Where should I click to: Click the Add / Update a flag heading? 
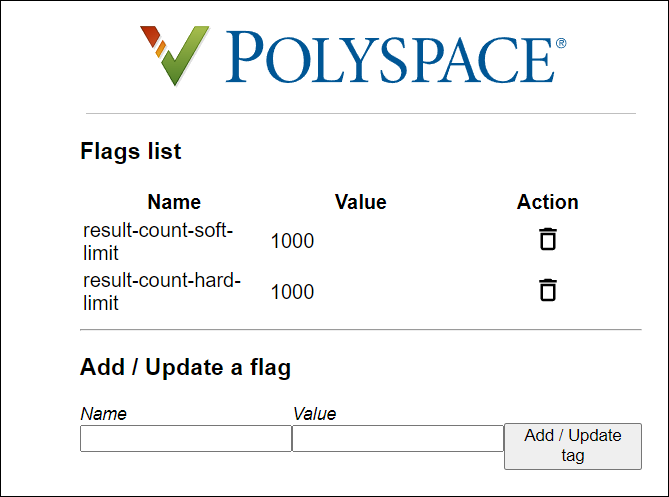[x=185, y=367]
